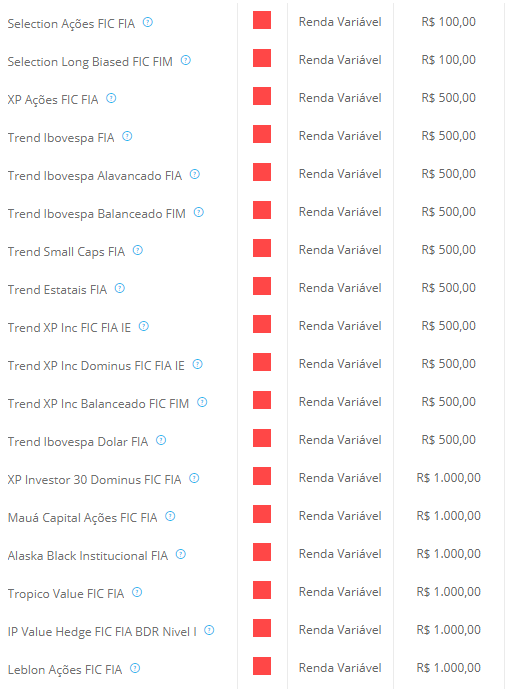This screenshot has width=506, height=689.
Task: Open Trend XP Inc FIC FIA IE fund
Action: (x=69, y=328)
